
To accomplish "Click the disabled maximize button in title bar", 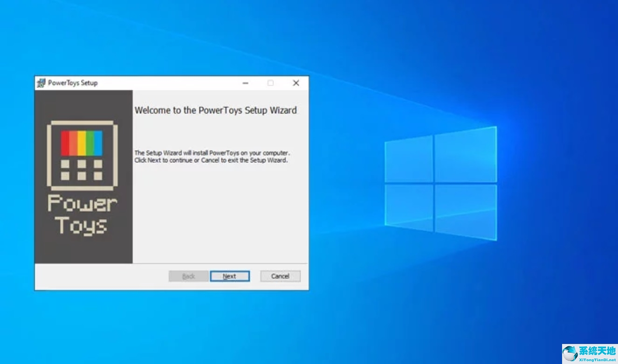I will point(270,83).
